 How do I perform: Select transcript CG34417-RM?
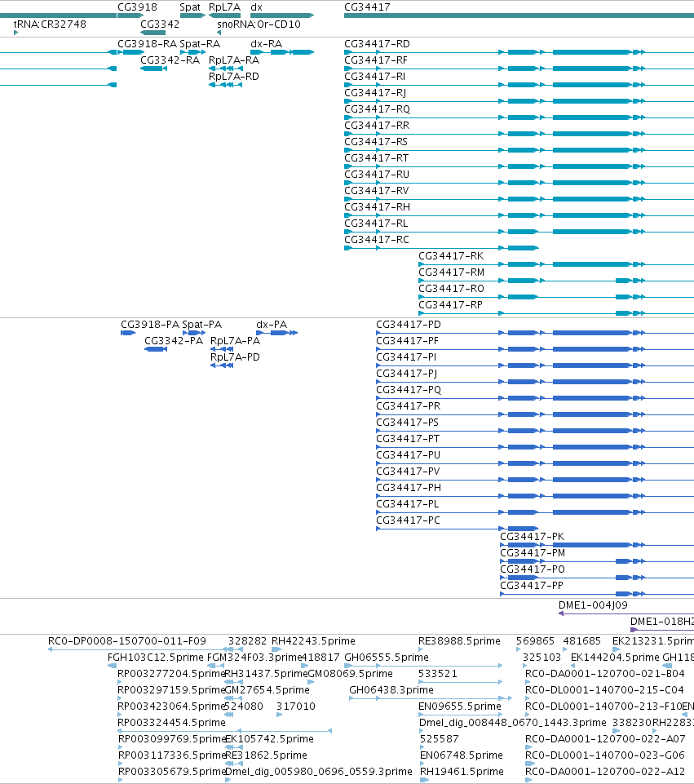pyautogui.click(x=452, y=272)
